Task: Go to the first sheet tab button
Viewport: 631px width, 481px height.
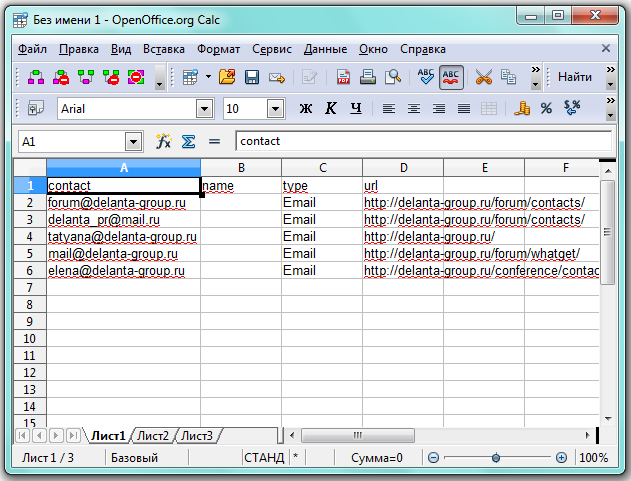Action: click(23, 436)
